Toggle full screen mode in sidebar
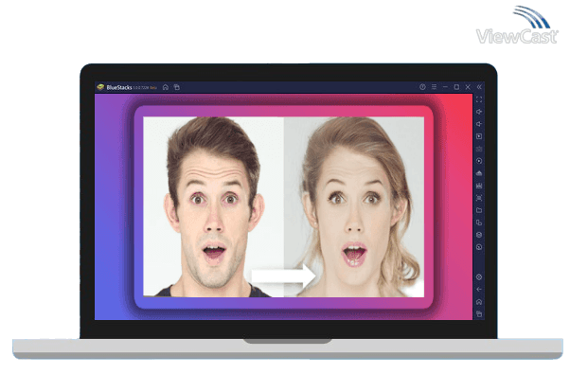 (x=479, y=99)
